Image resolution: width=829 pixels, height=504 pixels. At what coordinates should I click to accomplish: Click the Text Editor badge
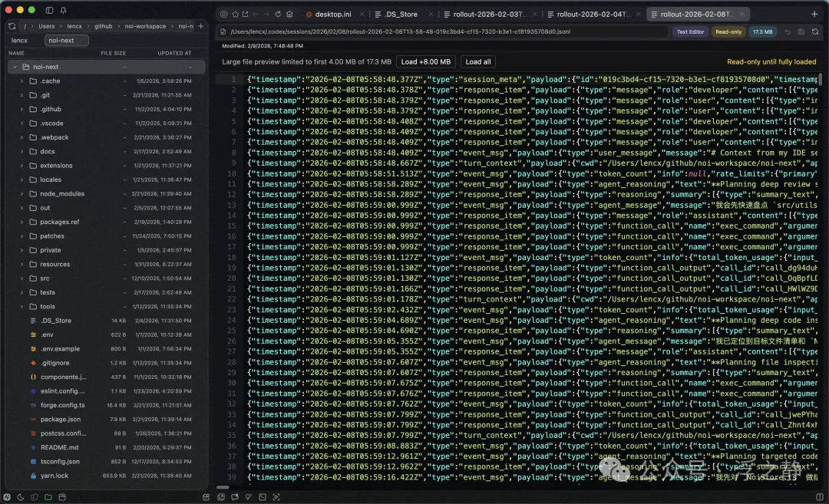click(x=690, y=31)
